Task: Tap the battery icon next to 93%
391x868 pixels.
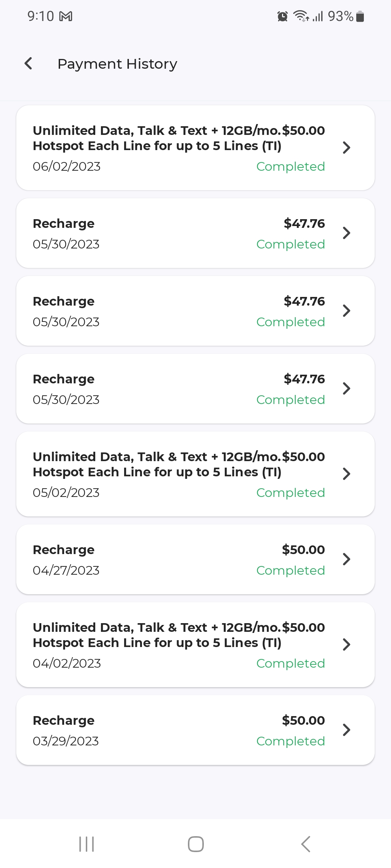Action: click(360, 16)
